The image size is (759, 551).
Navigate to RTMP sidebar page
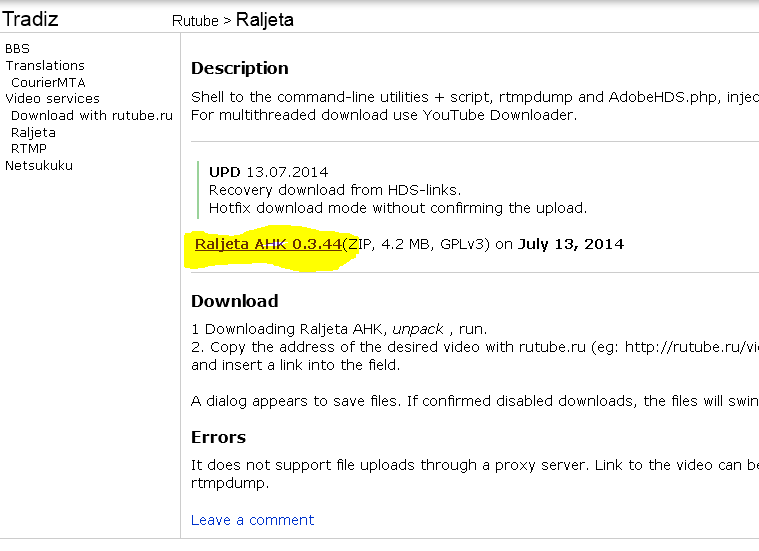click(x=29, y=148)
